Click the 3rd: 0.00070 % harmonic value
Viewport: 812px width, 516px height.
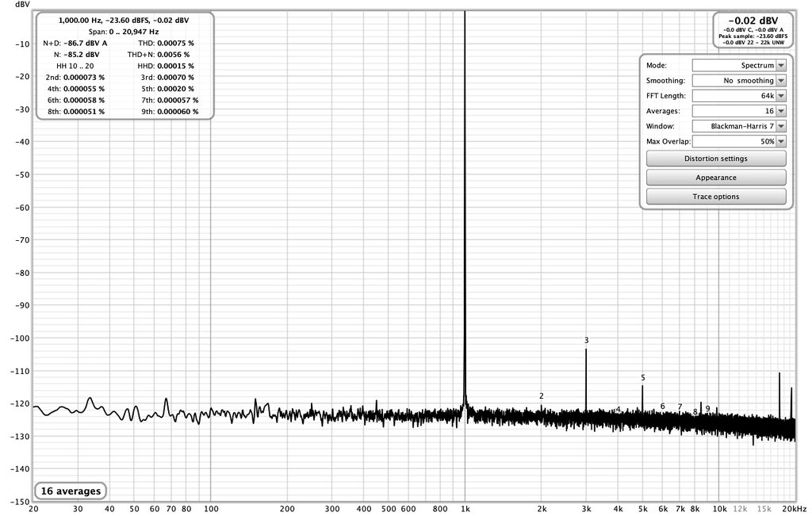click(167, 77)
